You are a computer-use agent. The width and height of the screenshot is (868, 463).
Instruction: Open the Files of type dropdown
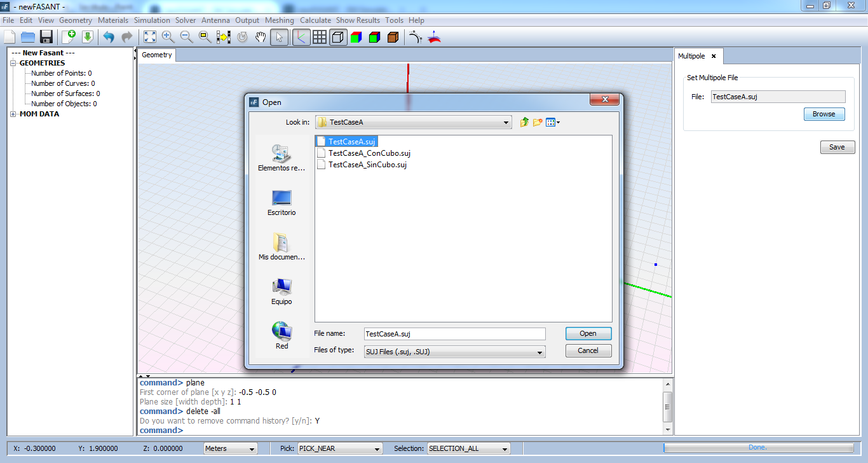coord(540,352)
